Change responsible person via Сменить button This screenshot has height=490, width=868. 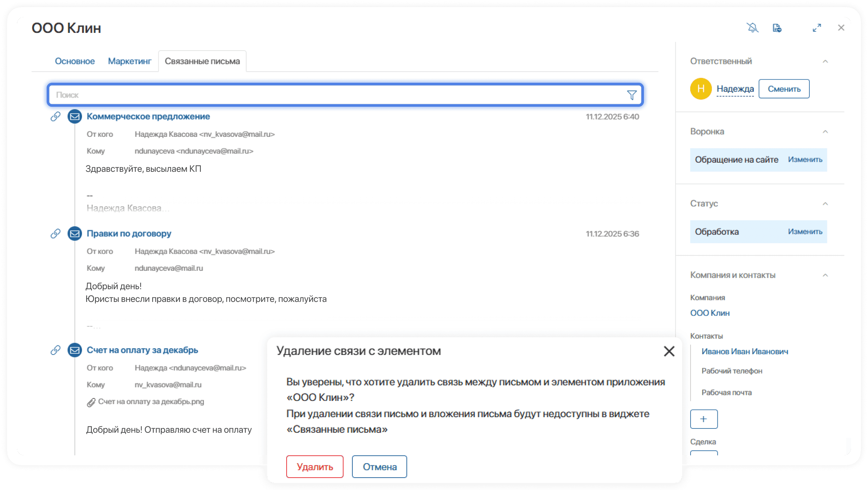pyautogui.click(x=784, y=89)
